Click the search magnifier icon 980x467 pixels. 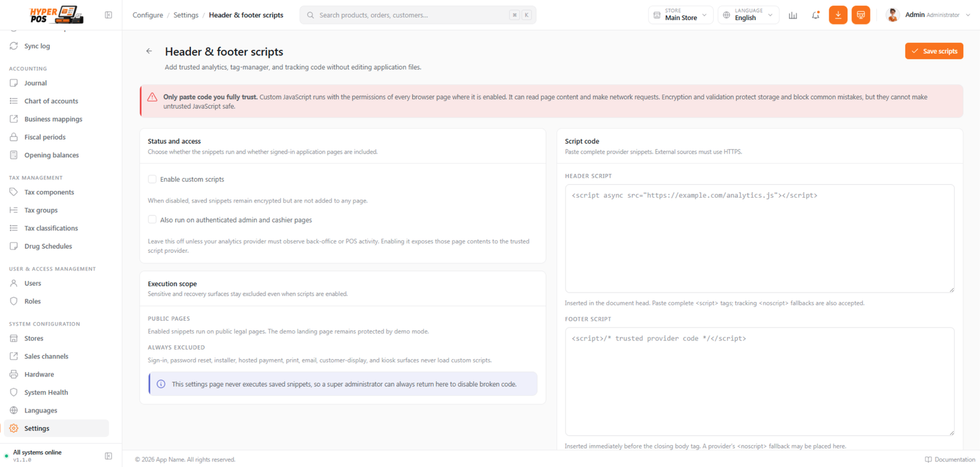[311, 15]
